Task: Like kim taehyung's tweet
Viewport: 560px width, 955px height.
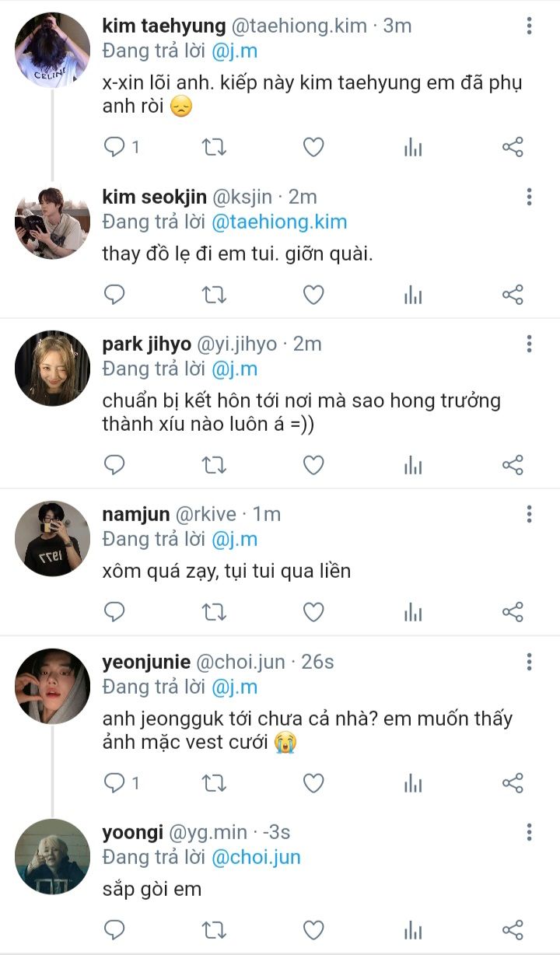Action: (x=313, y=147)
